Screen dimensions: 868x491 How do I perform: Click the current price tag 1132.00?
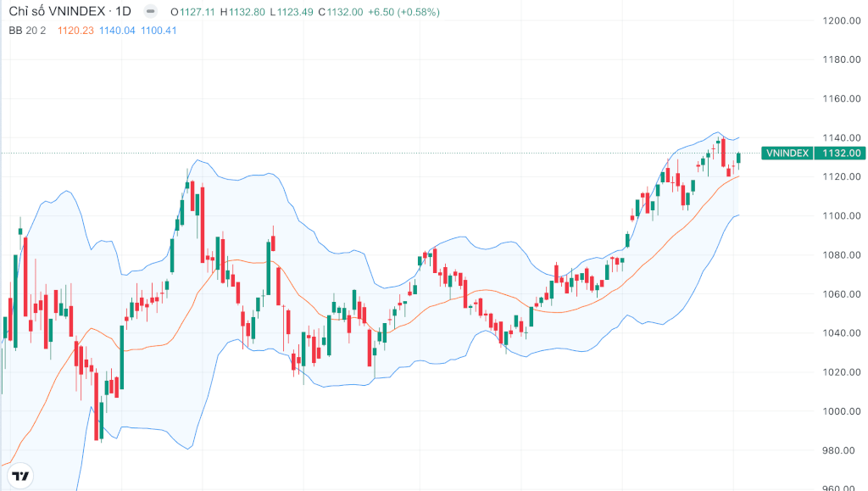click(841, 153)
